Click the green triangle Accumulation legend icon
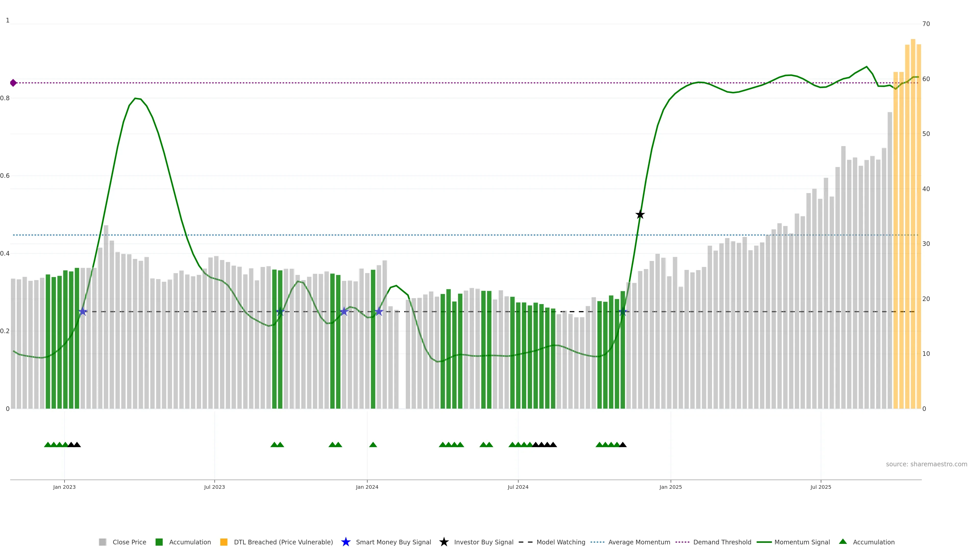The image size is (980, 551). [843, 542]
